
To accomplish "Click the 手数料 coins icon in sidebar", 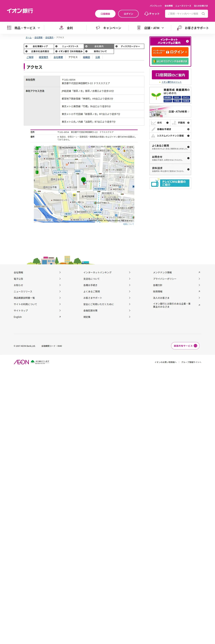I will [x=174, y=123].
